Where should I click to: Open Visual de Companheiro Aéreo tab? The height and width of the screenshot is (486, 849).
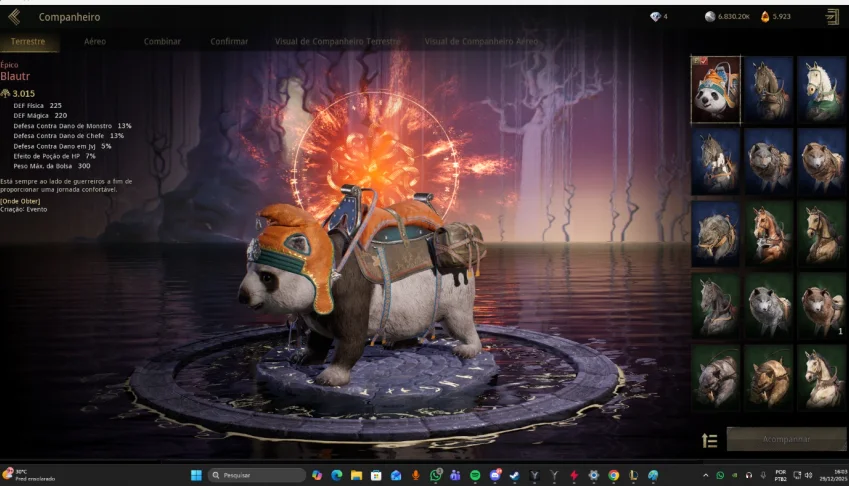[x=481, y=41]
